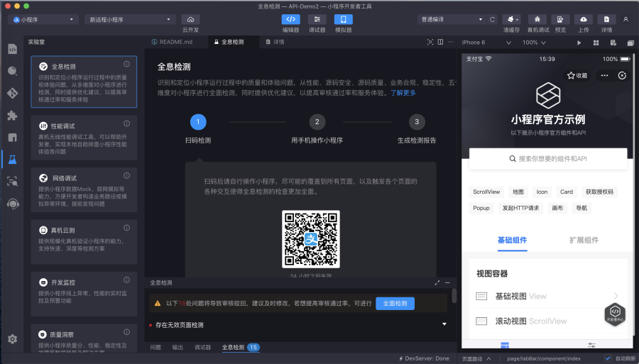Toggle the 调试器 debugger view
The height and width of the screenshot is (364, 639).
[x=317, y=20]
